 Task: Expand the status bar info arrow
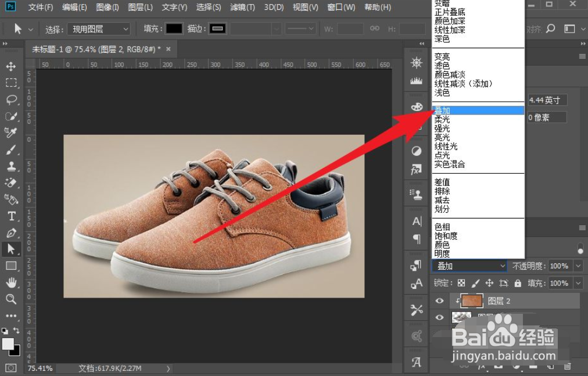click(168, 368)
